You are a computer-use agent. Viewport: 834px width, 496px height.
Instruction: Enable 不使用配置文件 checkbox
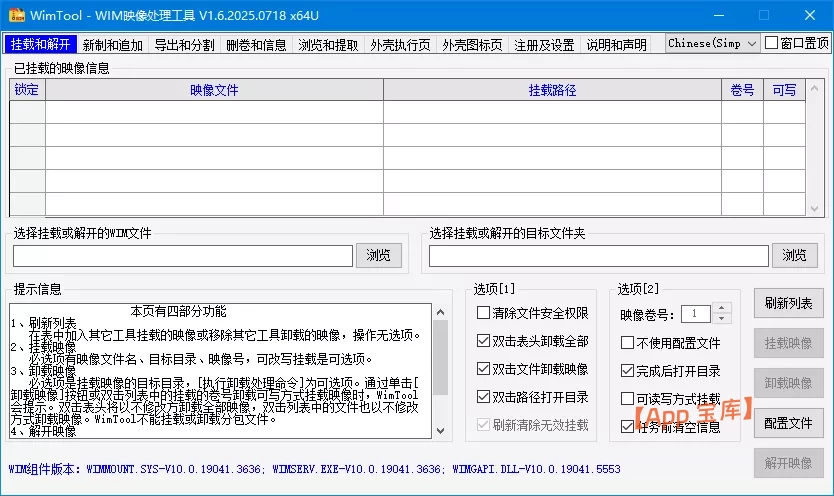pyautogui.click(x=627, y=342)
